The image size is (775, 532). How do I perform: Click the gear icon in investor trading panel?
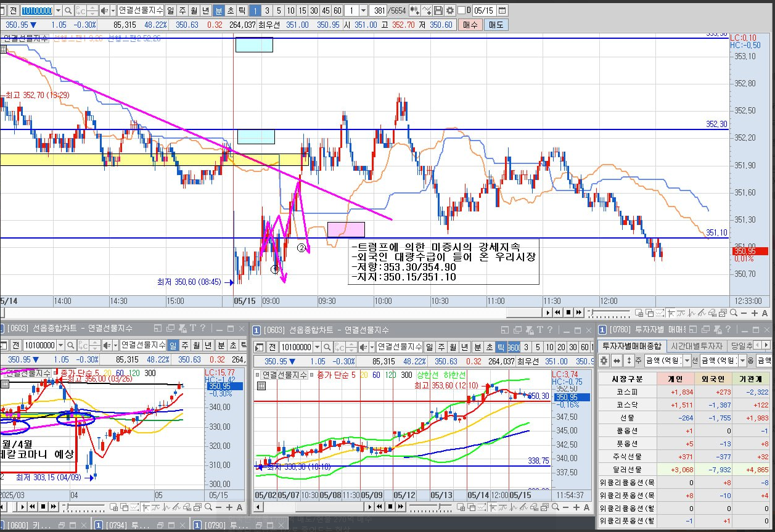coord(604,361)
